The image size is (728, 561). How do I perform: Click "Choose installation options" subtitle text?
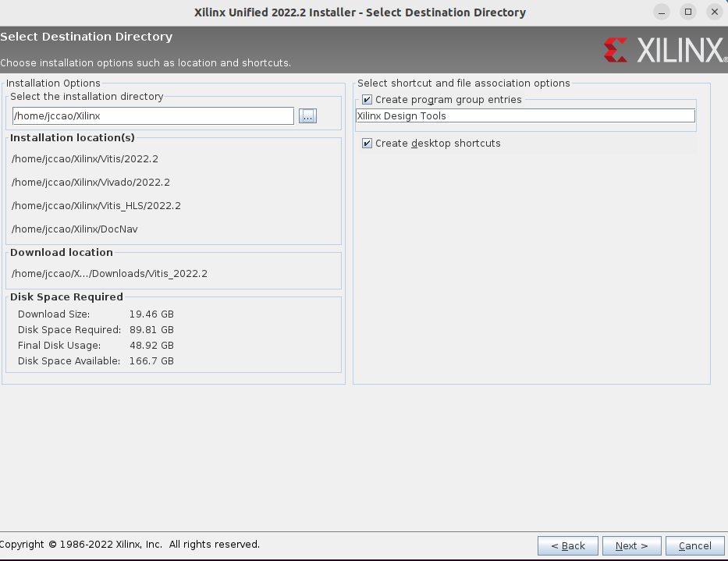point(146,62)
